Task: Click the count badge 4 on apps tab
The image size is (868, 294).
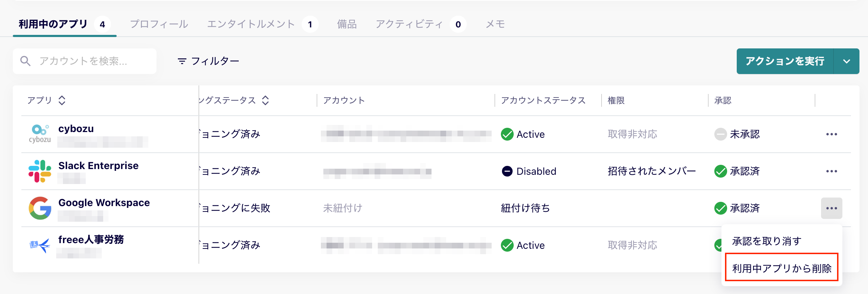Action: pos(102,24)
